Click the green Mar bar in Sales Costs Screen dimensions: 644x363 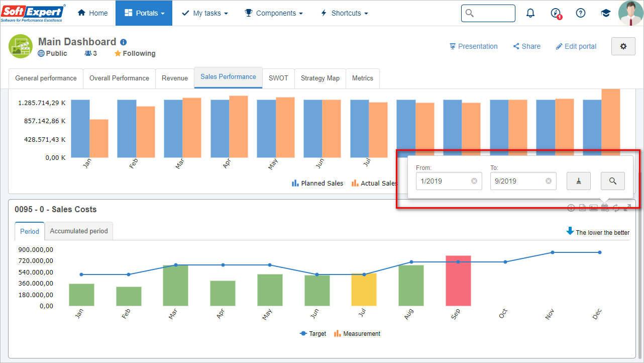point(176,286)
